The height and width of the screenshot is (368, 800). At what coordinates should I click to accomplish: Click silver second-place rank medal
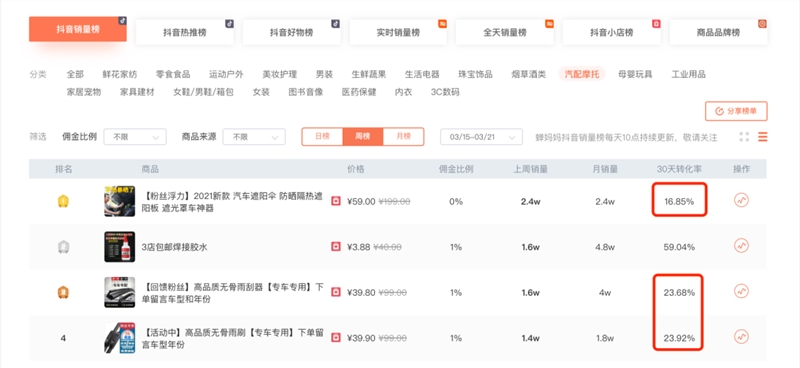click(63, 247)
